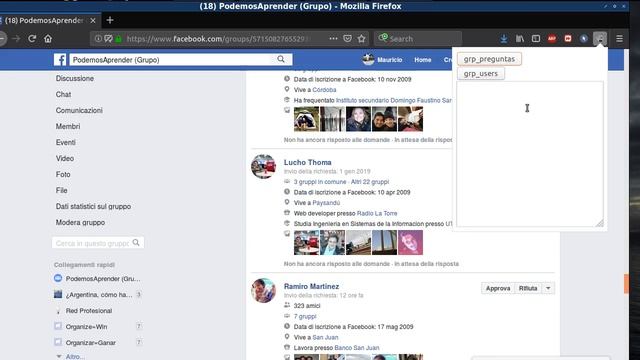The height and width of the screenshot is (360, 640).
Task: Click the Facebook group search field
Action: (172, 60)
